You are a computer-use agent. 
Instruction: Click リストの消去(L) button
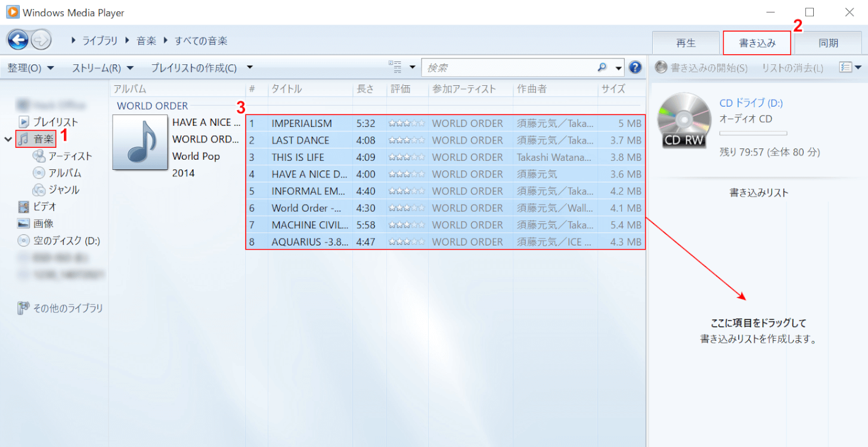pos(792,68)
